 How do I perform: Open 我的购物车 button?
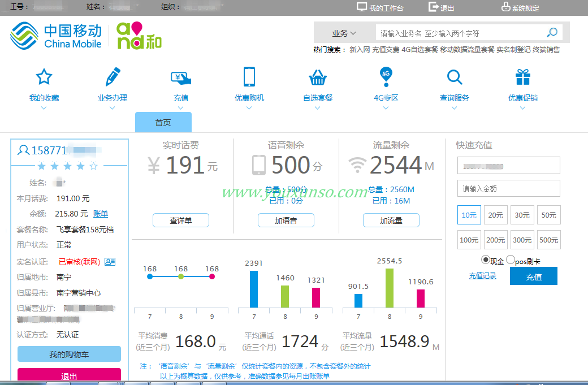(69, 354)
